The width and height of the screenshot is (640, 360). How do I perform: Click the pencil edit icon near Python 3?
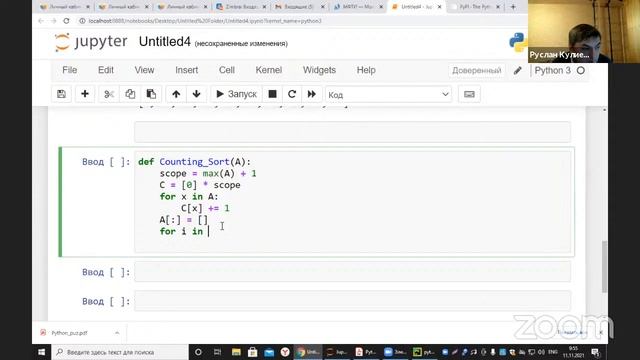click(518, 71)
